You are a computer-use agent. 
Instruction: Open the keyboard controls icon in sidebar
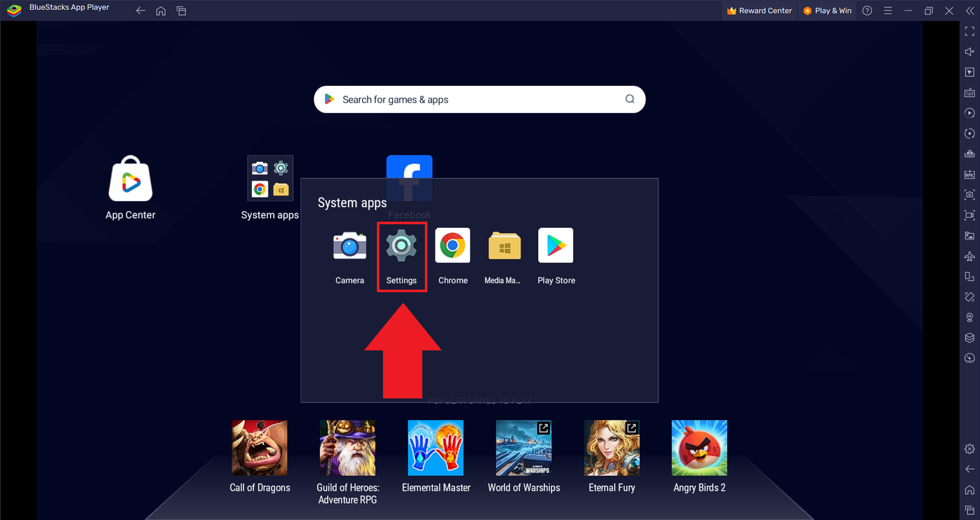(970, 92)
